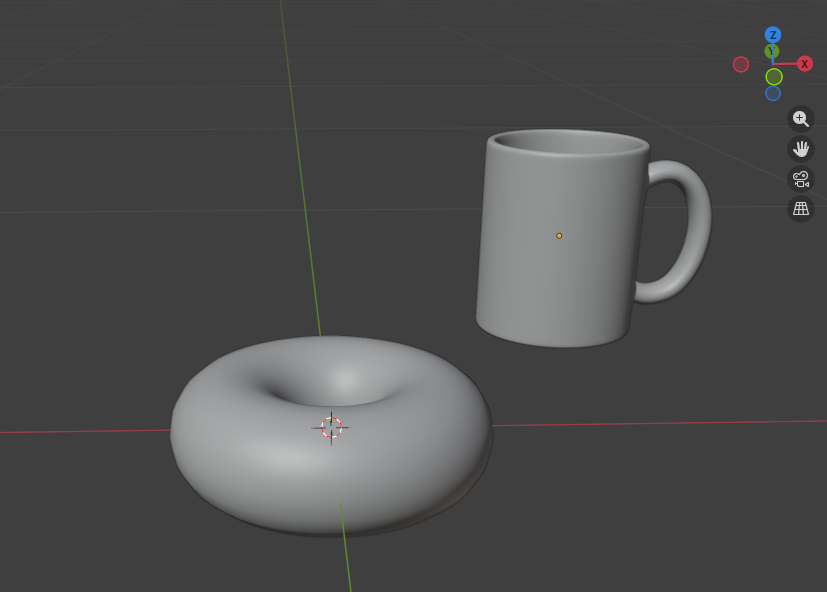Click the blue Z axis gizmo handle
The image size is (827, 592).
click(x=772, y=35)
